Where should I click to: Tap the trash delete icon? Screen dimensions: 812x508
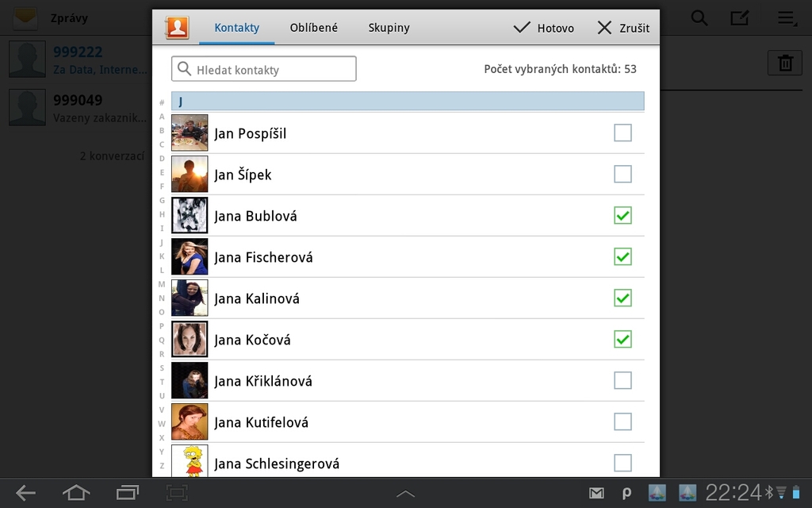click(x=785, y=63)
